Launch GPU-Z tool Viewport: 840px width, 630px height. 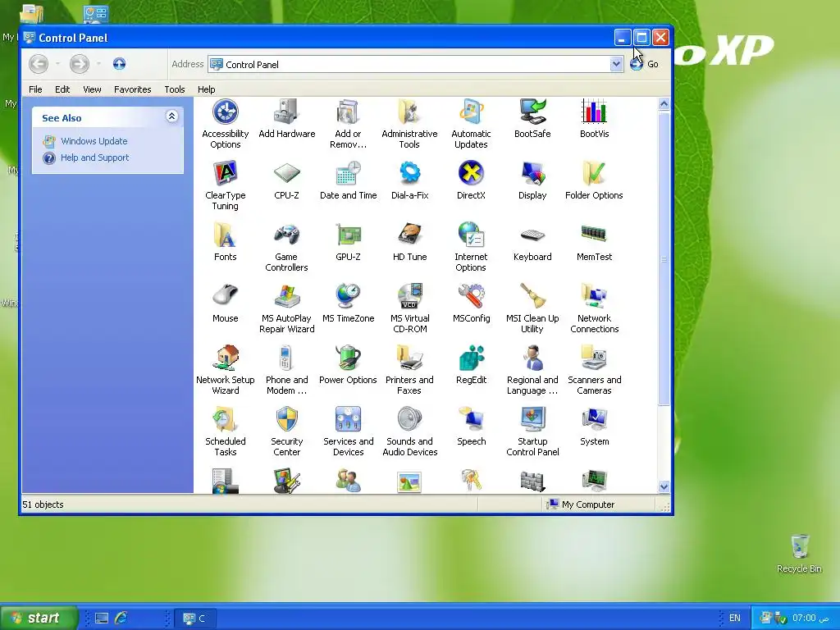pos(348,242)
